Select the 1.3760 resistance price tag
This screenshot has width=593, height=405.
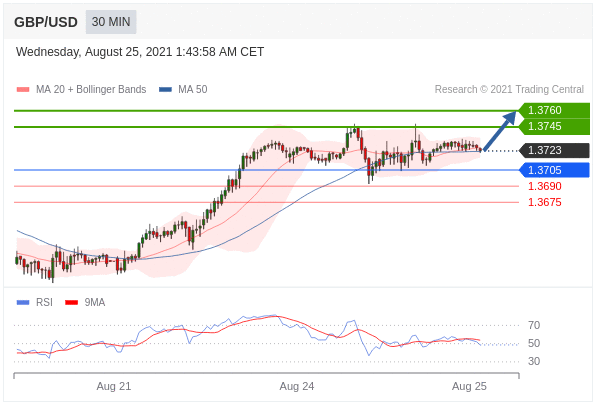coord(554,110)
